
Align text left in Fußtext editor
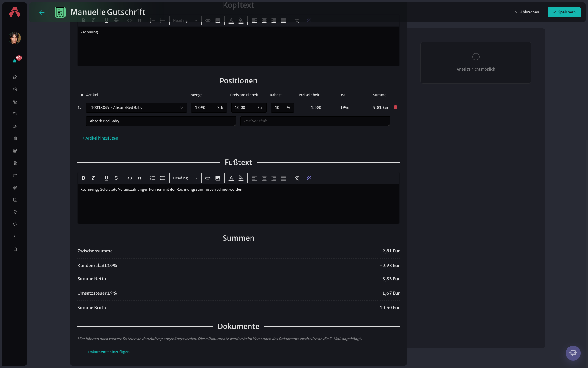click(254, 178)
